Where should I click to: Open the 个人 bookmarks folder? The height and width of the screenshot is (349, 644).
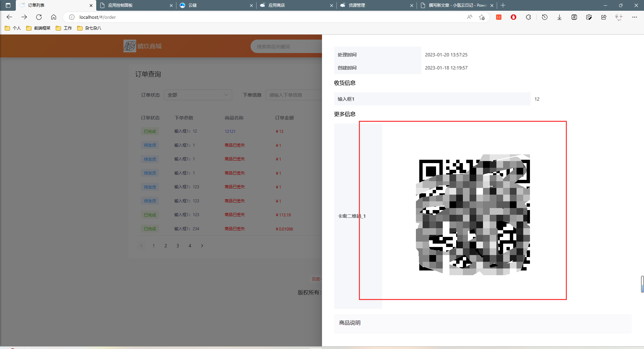tap(13, 28)
